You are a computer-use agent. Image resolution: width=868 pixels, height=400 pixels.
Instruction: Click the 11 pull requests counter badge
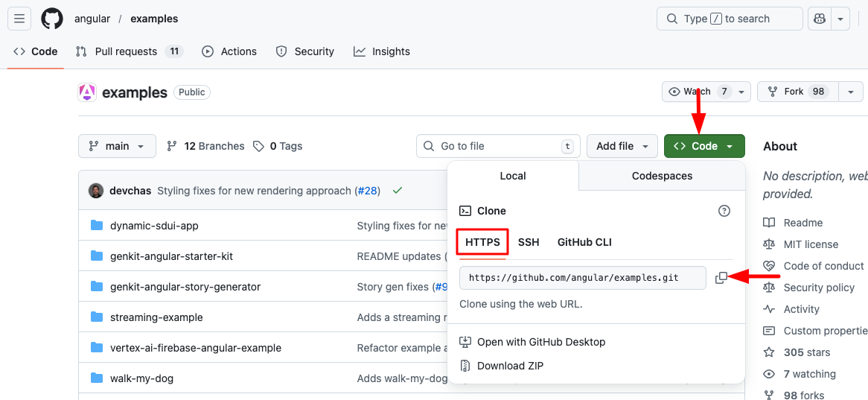click(173, 51)
